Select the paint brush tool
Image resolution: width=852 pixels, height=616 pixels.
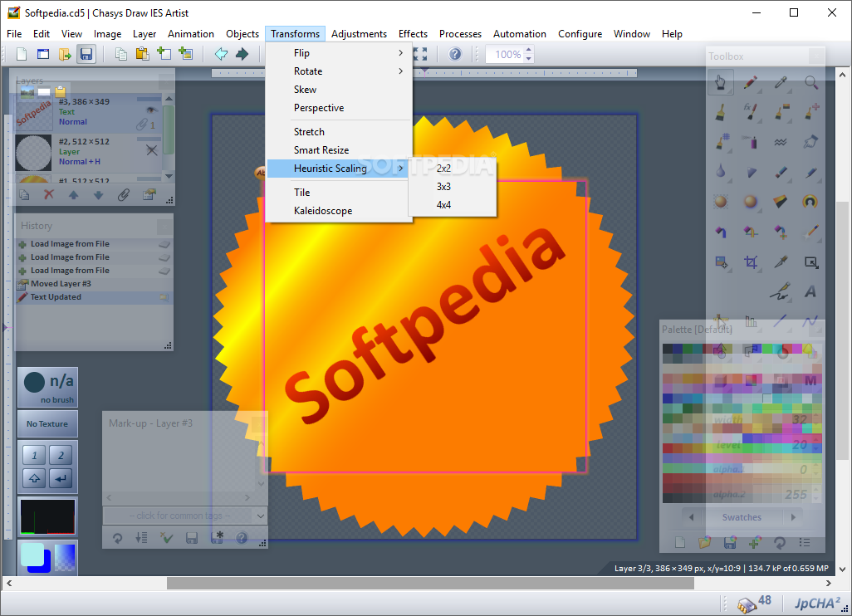tap(720, 112)
